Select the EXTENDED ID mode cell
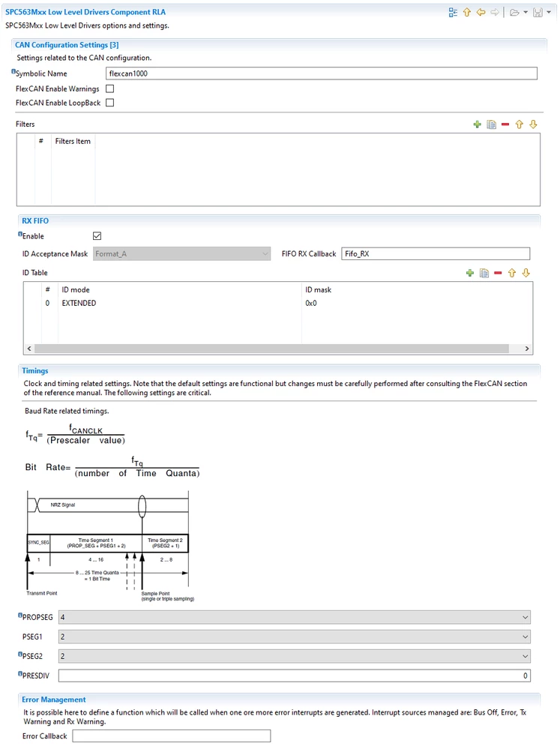The width and height of the screenshot is (560, 749). (x=79, y=304)
